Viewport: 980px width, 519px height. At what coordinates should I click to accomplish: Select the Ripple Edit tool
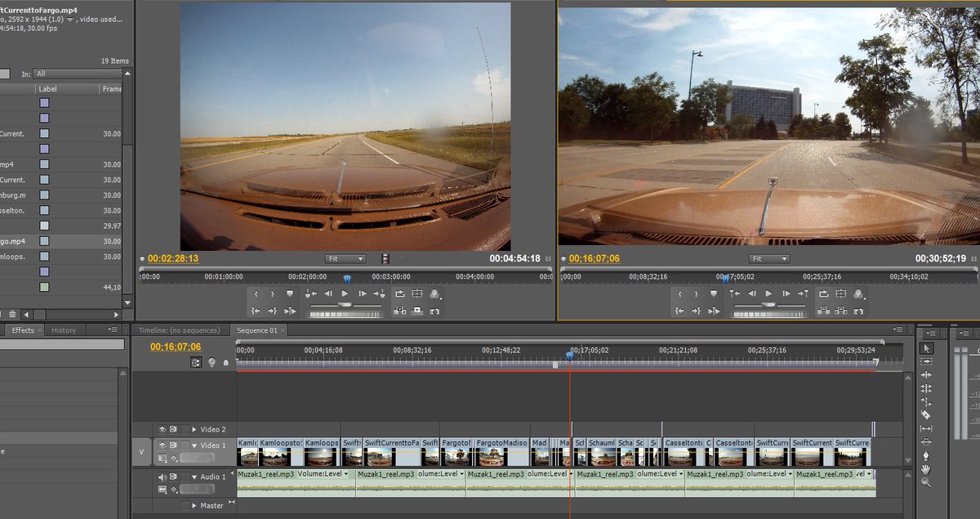926,374
